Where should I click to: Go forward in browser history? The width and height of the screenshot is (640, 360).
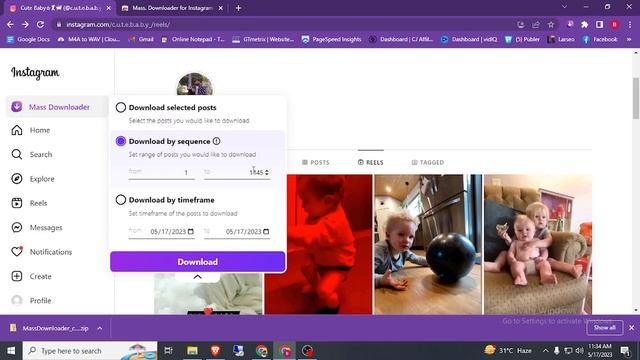pos(25,24)
